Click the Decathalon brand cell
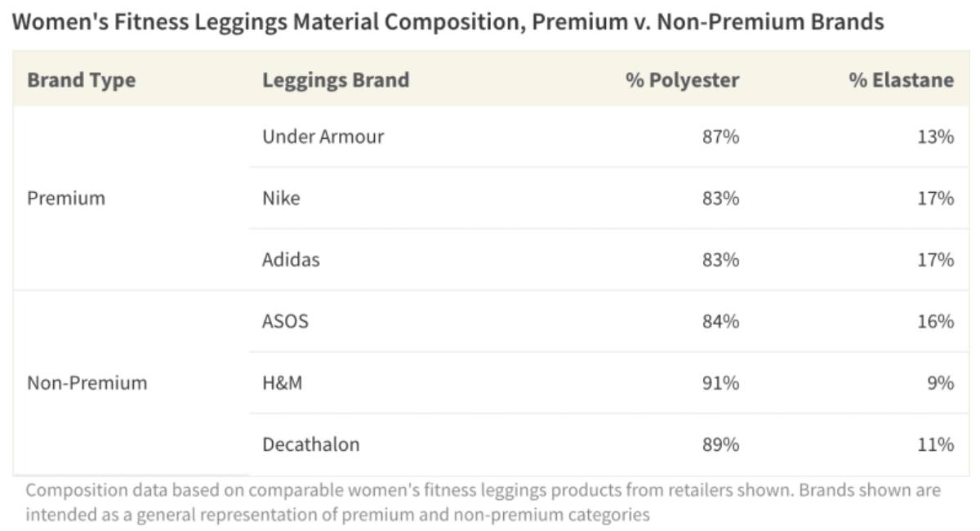Image resolution: width=980 pixels, height=531 pixels. click(310, 444)
